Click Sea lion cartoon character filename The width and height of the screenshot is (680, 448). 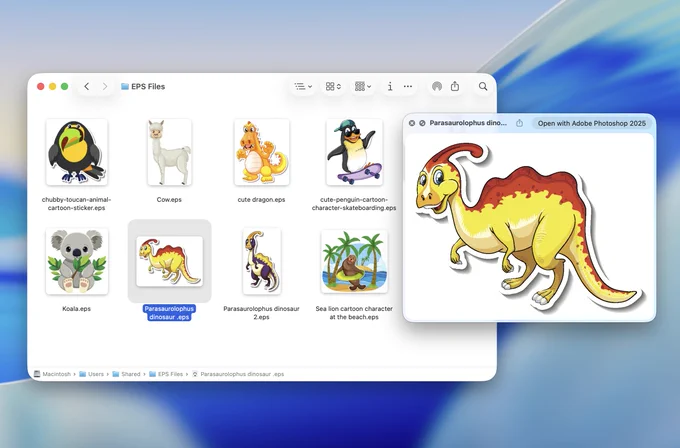(354, 313)
